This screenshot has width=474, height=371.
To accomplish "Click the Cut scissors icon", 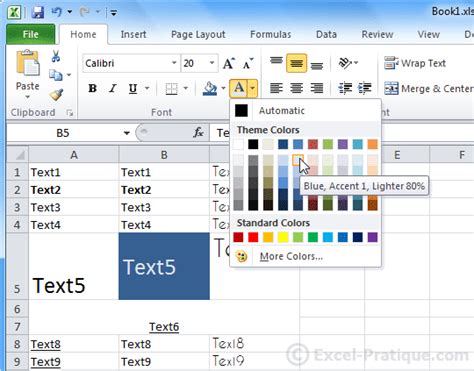I will [56, 56].
